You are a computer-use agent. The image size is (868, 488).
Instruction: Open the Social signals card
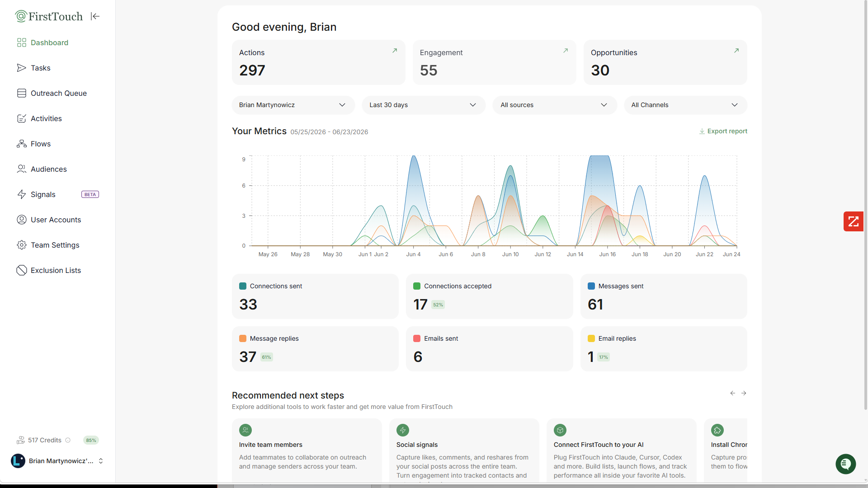tap(464, 450)
